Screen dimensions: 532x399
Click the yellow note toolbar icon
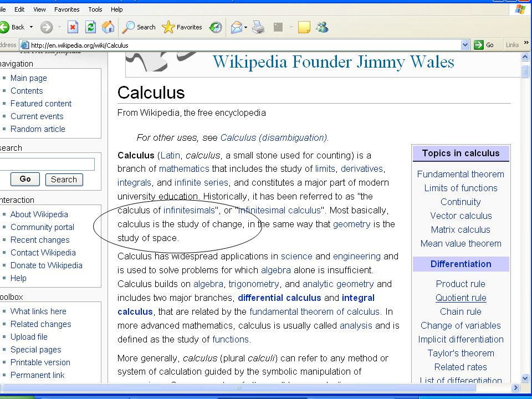coord(304,27)
